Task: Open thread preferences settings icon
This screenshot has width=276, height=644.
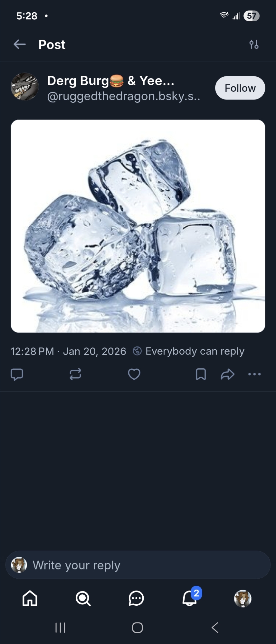Action: pos(254,44)
